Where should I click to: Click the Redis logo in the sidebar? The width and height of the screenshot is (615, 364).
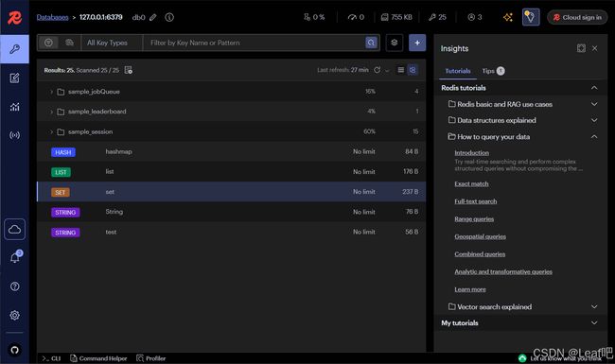pyautogui.click(x=14, y=17)
